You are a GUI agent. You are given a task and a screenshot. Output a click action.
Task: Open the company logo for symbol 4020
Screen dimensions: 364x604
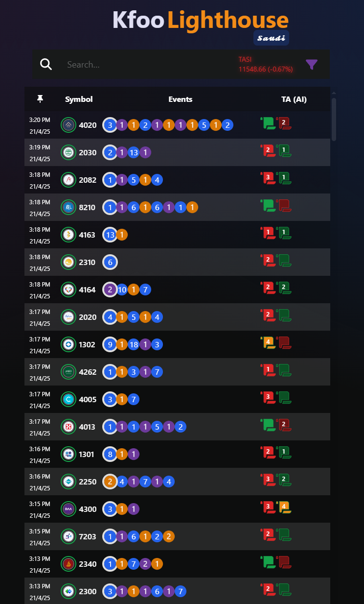click(68, 125)
